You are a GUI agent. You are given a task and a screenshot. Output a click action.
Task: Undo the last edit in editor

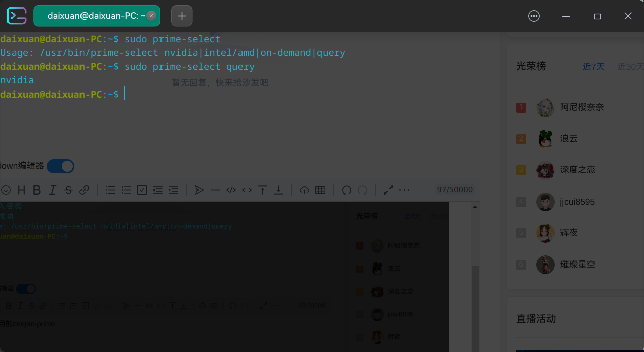[x=346, y=190]
